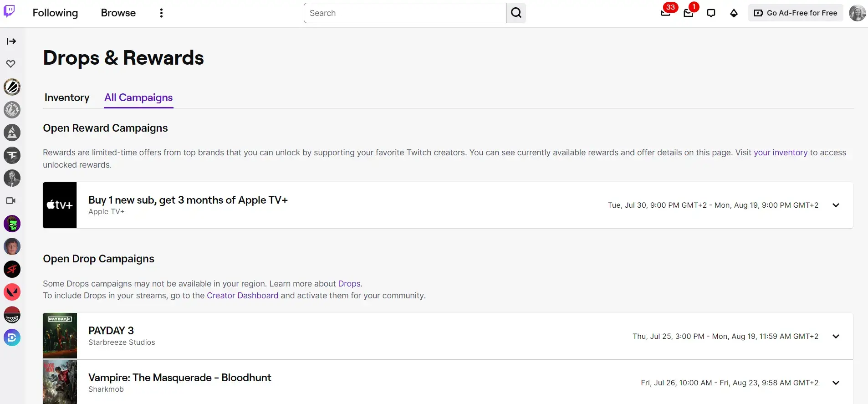This screenshot has height=404, width=868.
Task: Switch to the Inventory tab
Action: (67, 97)
